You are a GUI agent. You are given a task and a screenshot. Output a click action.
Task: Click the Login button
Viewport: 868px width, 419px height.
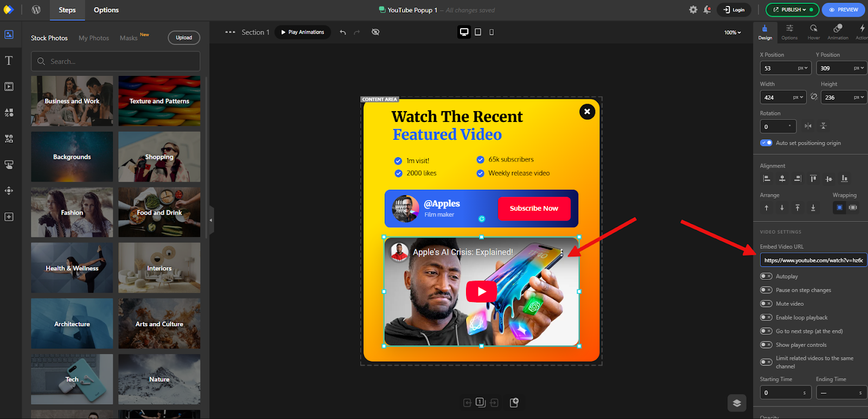[734, 10]
